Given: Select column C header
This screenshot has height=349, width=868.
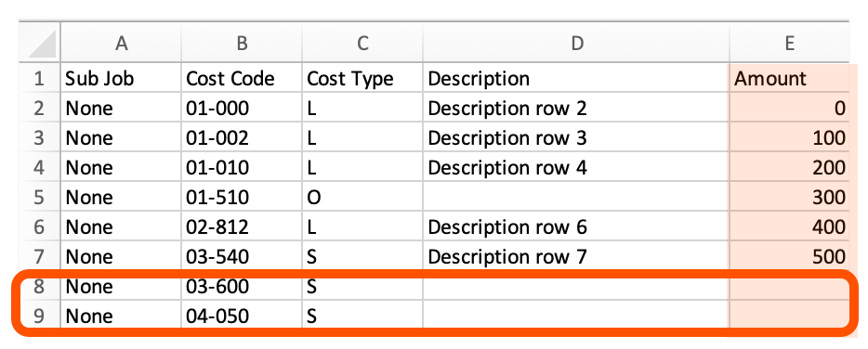Looking at the screenshot, I should [x=362, y=43].
